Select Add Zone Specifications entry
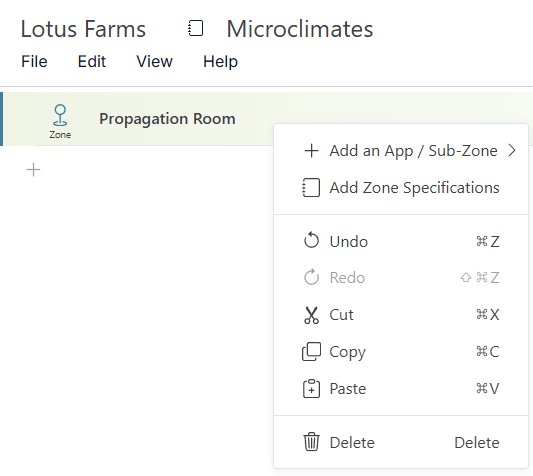 point(401,188)
